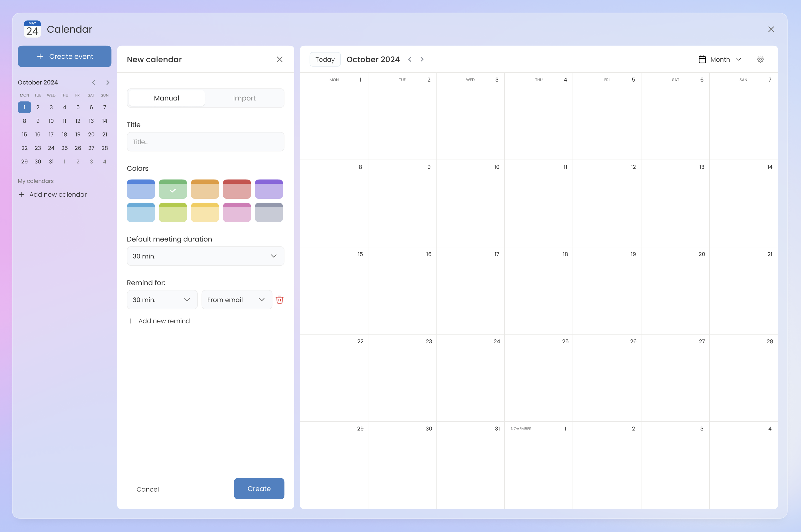This screenshot has height=532, width=801.
Task: Click the plus icon beside Add new calendar
Action: click(x=22, y=195)
